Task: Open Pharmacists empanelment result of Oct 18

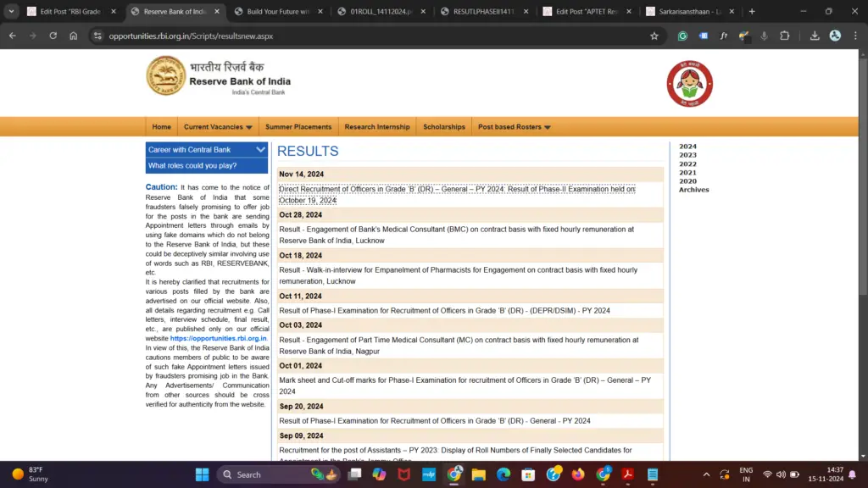Action: coord(459,275)
